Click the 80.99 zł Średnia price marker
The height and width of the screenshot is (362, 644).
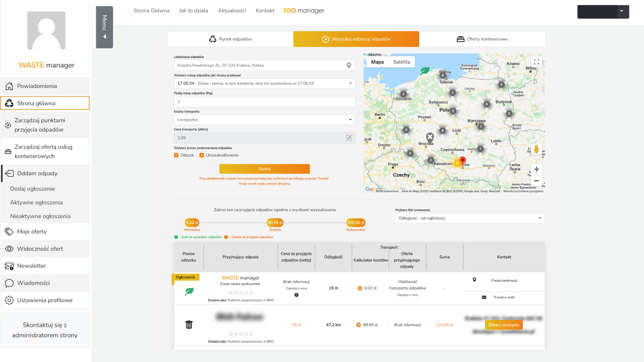coord(275,223)
